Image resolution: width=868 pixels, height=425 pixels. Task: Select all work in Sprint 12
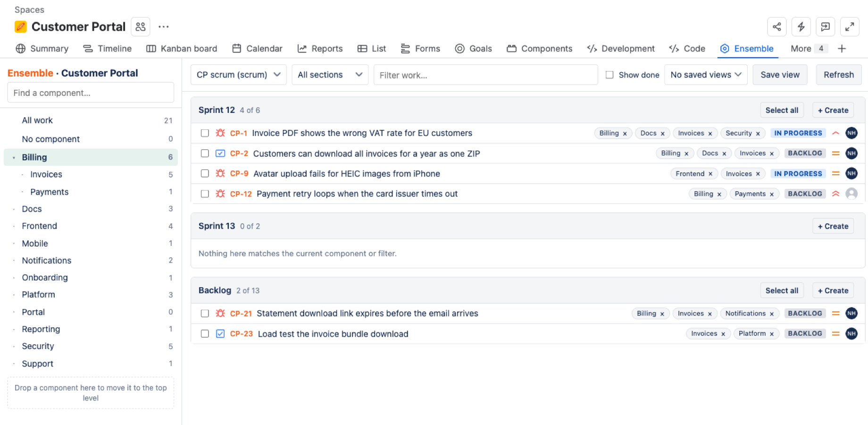(782, 110)
